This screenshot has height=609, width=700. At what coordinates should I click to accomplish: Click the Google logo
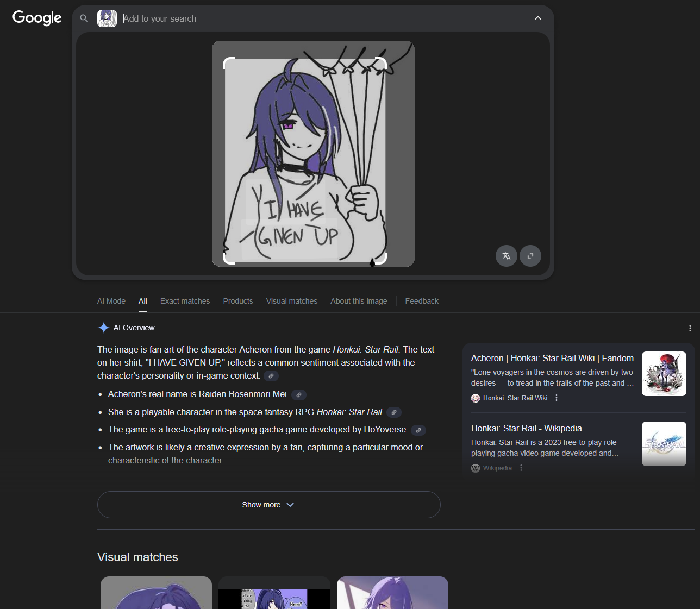[x=37, y=18]
